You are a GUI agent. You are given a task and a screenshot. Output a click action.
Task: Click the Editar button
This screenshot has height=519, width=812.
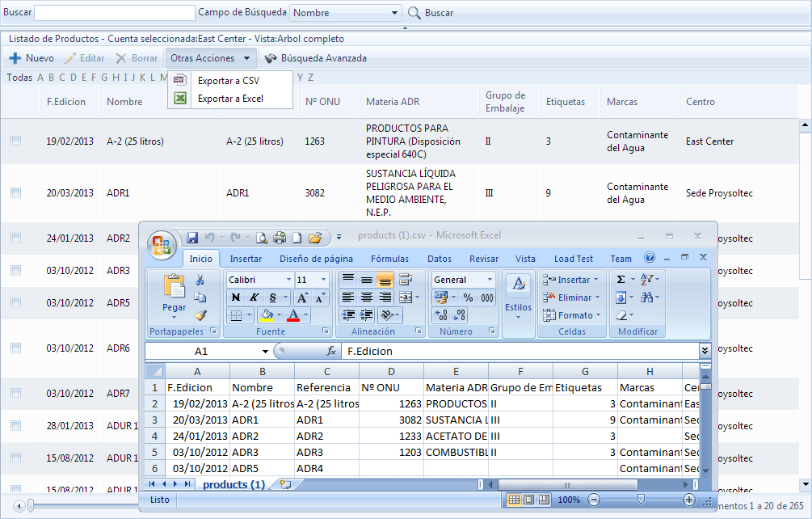pos(85,58)
